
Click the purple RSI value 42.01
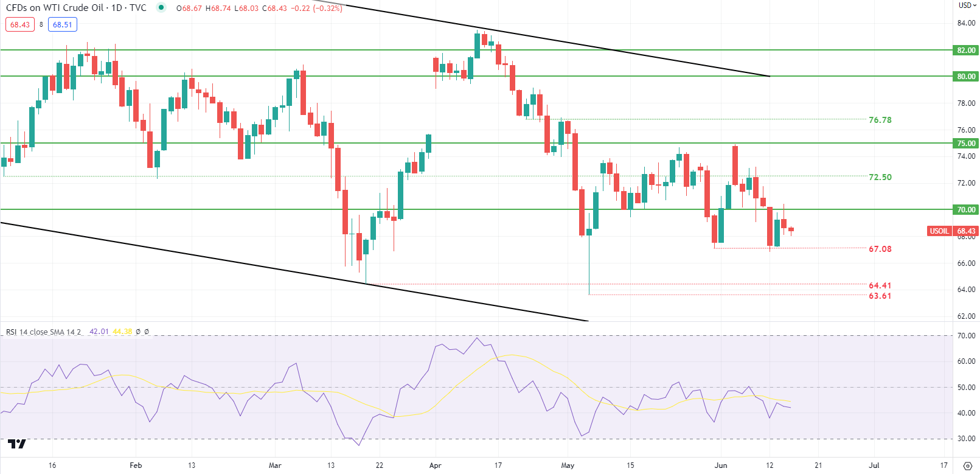[x=99, y=332]
